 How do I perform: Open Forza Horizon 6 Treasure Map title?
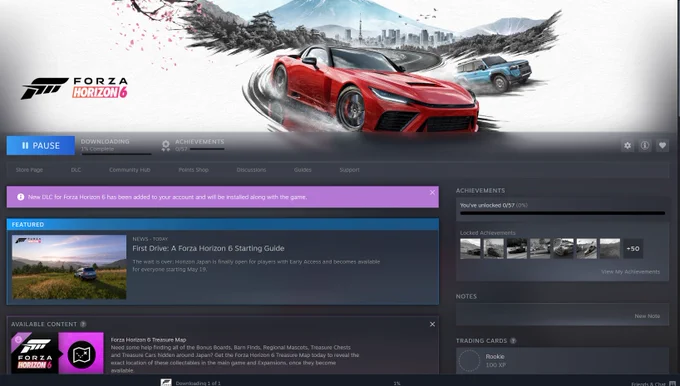(148, 340)
